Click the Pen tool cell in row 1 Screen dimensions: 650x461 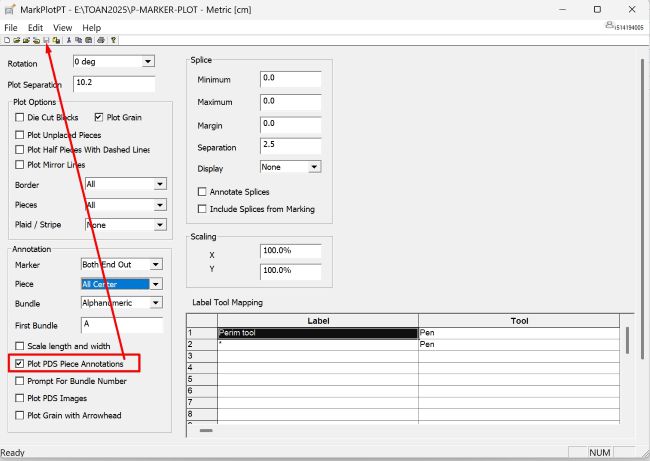coord(519,333)
